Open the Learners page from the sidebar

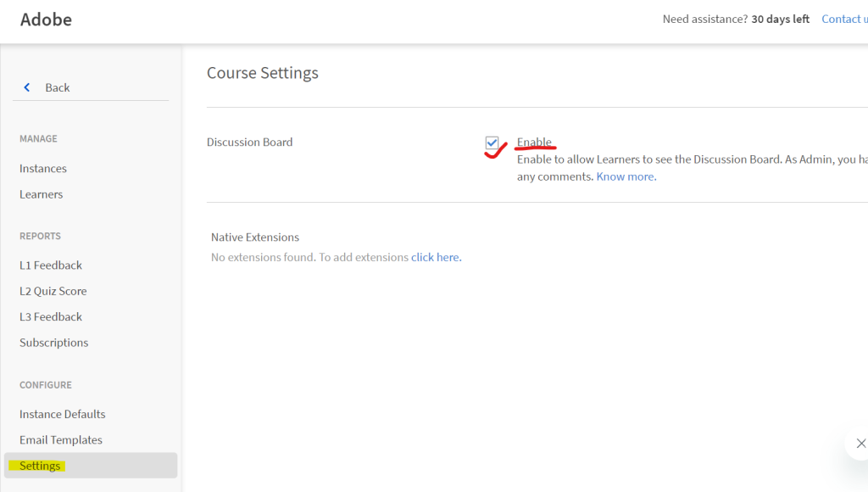click(41, 194)
